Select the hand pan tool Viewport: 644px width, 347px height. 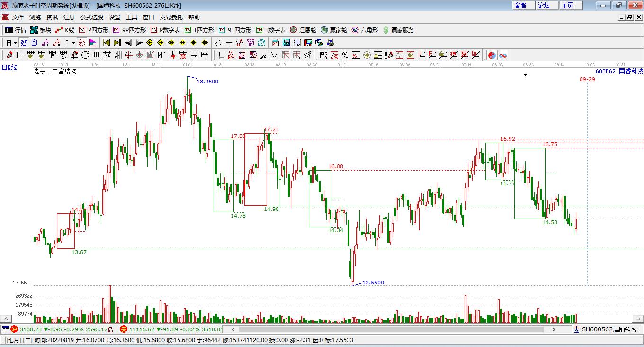tap(218, 43)
